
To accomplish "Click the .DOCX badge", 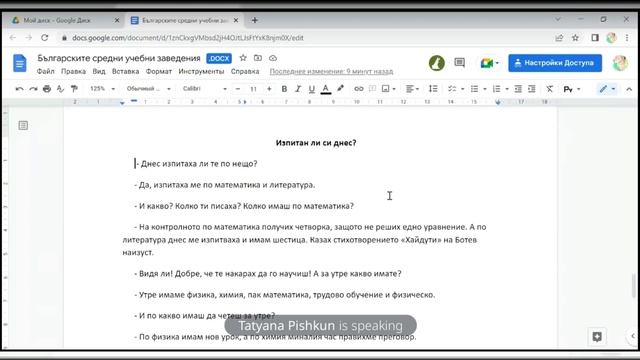I will [219, 58].
